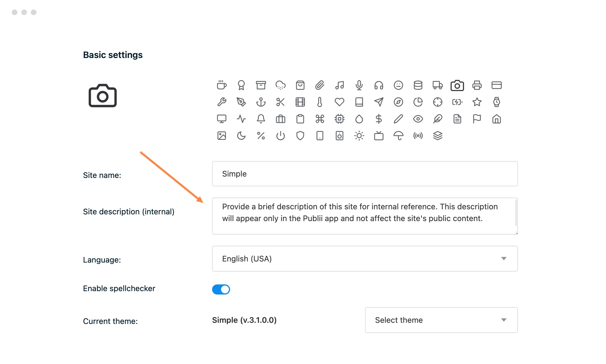The image size is (606, 364).
Task: Expand the Select theme dropdown
Action: (441, 320)
